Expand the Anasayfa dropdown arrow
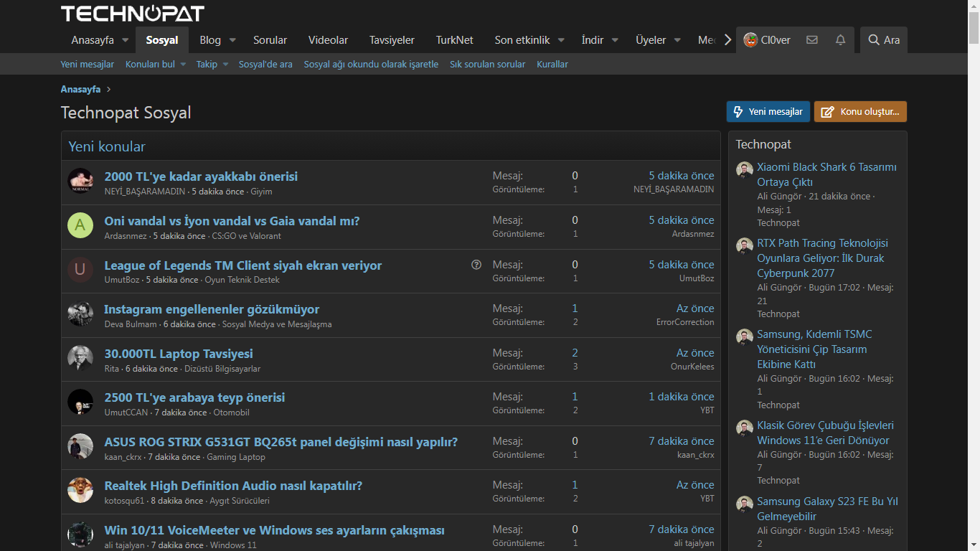The height and width of the screenshot is (551, 980). (x=126, y=40)
